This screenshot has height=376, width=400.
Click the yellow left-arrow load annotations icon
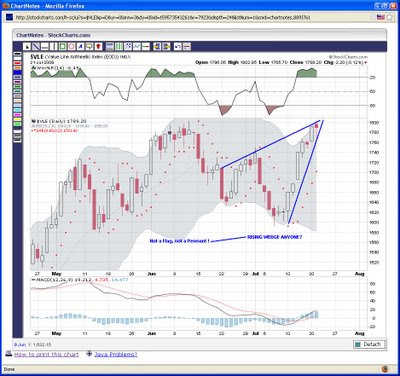pos(157,46)
